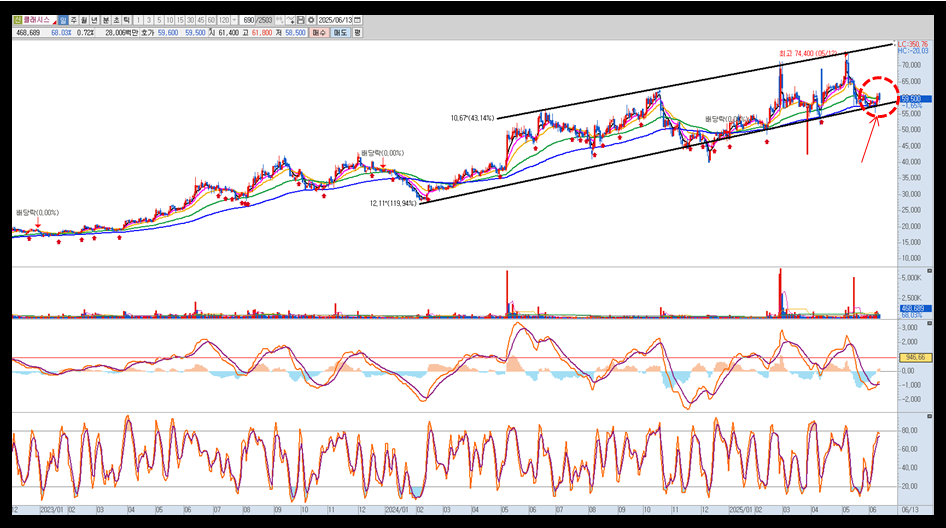Choose the 30 interval button
This screenshot has width=946, height=528.
pos(190,21)
